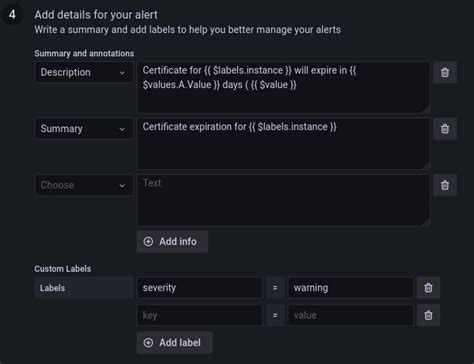This screenshot has height=364, width=474.
Task: Click the plus icon on Add info
Action: tap(148, 242)
